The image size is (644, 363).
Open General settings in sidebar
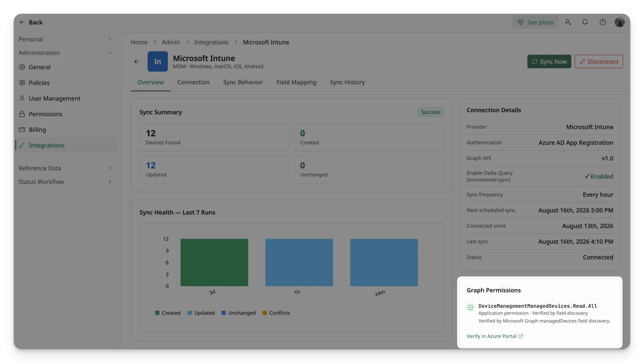(x=66, y=67)
